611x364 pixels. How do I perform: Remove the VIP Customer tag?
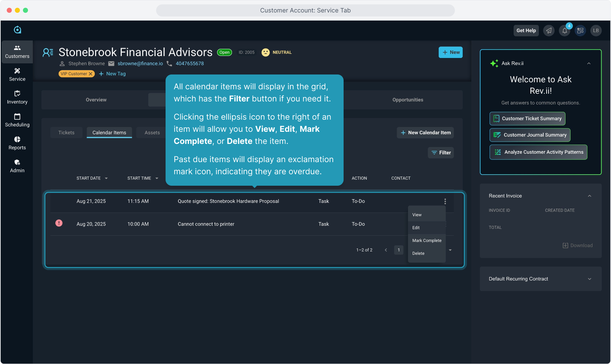[90, 74]
